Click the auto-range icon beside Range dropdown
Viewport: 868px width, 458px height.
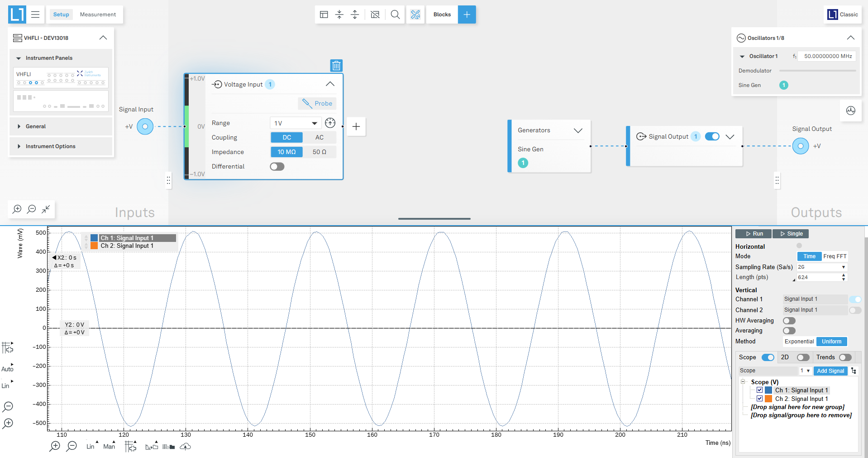(x=330, y=123)
